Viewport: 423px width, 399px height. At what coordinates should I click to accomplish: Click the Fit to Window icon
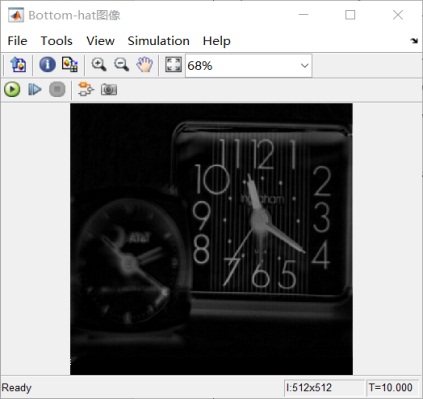pos(173,64)
